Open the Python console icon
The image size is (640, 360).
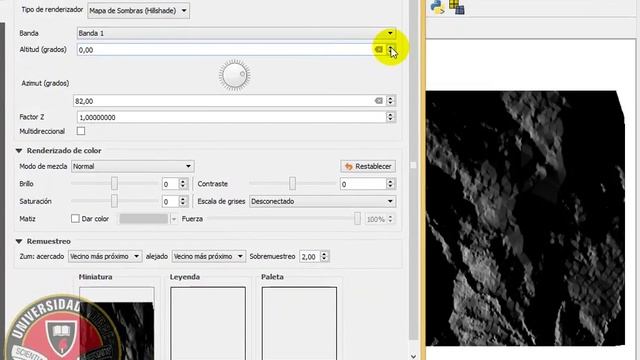[x=437, y=7]
